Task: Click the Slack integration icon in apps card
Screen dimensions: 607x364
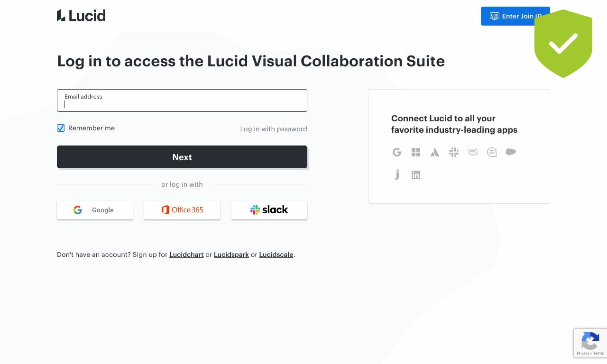Action: (454, 152)
